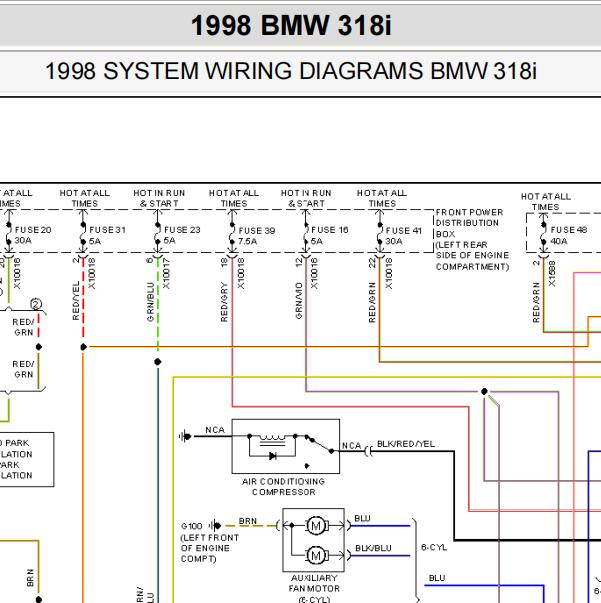Click the "RED/GRN" wire label under Fuse 41
Viewport: 601px width, 603px height.
pos(372,302)
